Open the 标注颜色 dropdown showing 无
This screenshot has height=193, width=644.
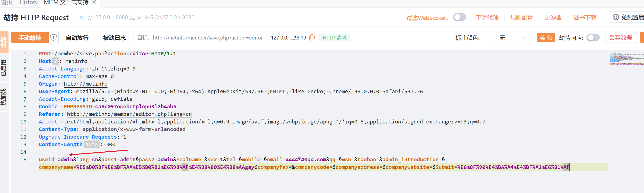pyautogui.click(x=509, y=38)
